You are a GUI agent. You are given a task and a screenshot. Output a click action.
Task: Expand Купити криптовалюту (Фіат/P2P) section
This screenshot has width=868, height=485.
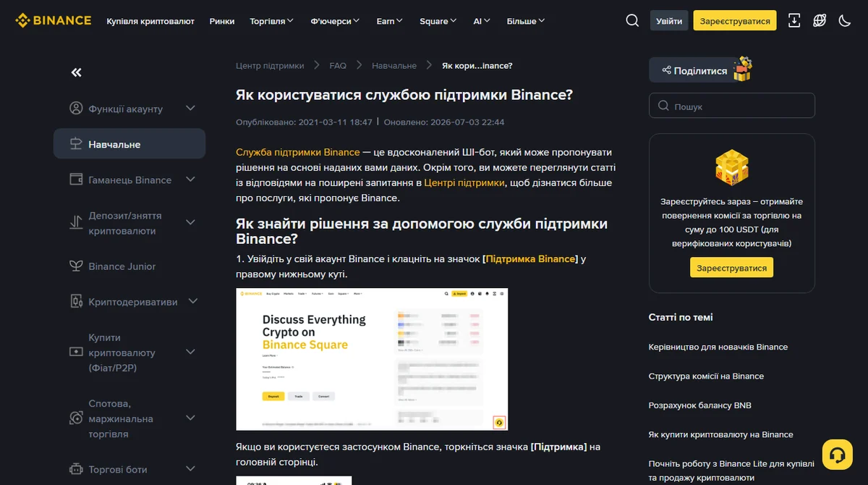191,352
